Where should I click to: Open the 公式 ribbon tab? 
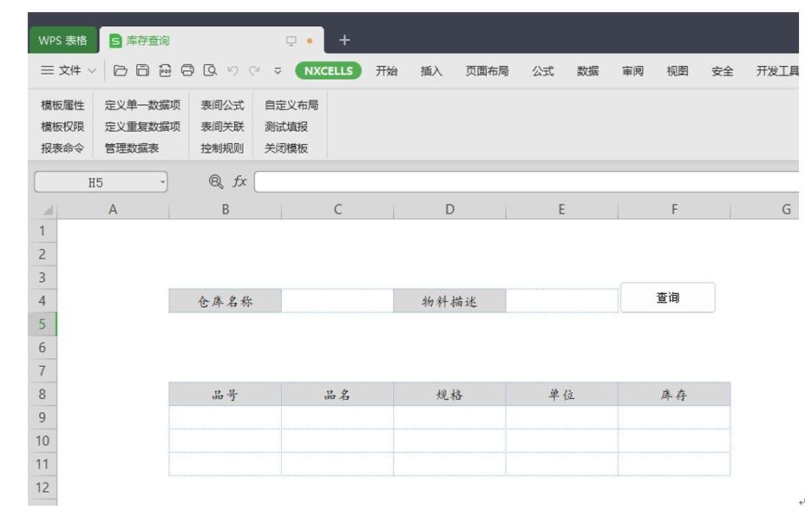point(543,71)
